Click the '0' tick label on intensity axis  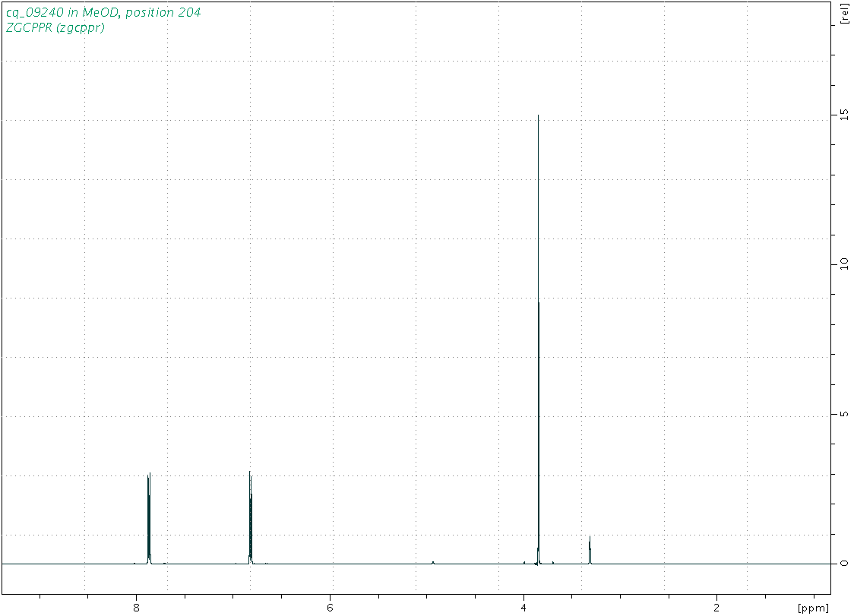[844, 563]
